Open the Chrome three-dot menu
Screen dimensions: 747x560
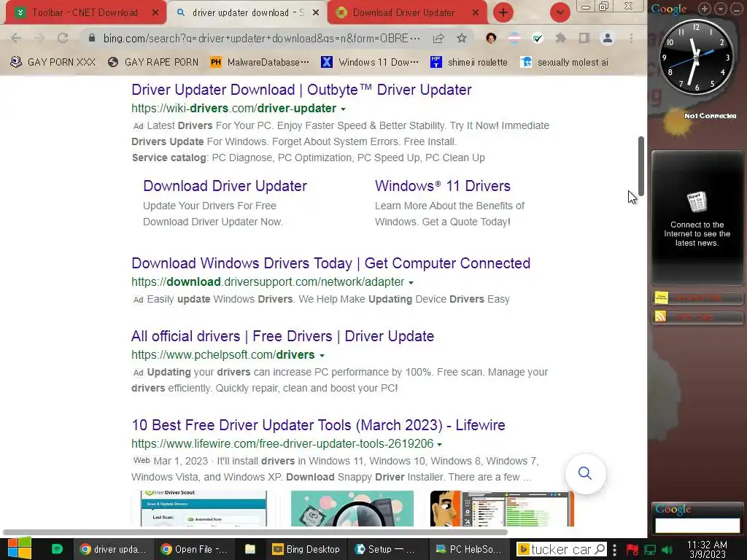(631, 38)
